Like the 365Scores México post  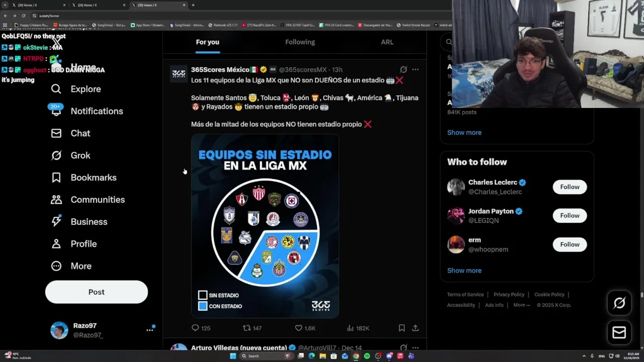coord(298,328)
